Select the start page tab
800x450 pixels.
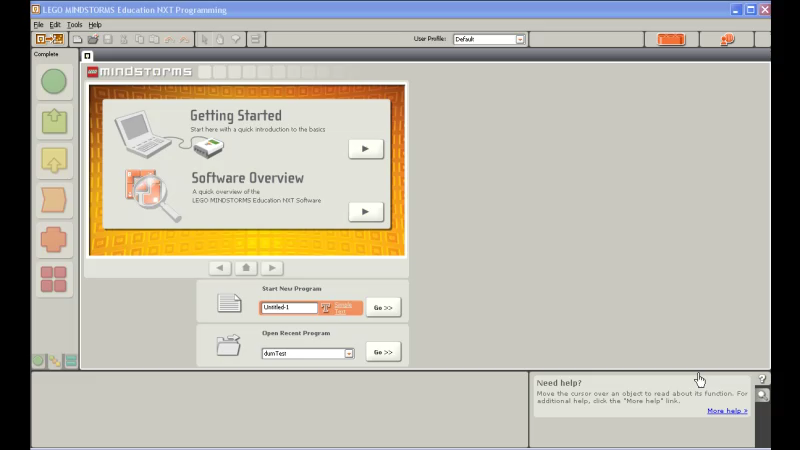[87, 56]
